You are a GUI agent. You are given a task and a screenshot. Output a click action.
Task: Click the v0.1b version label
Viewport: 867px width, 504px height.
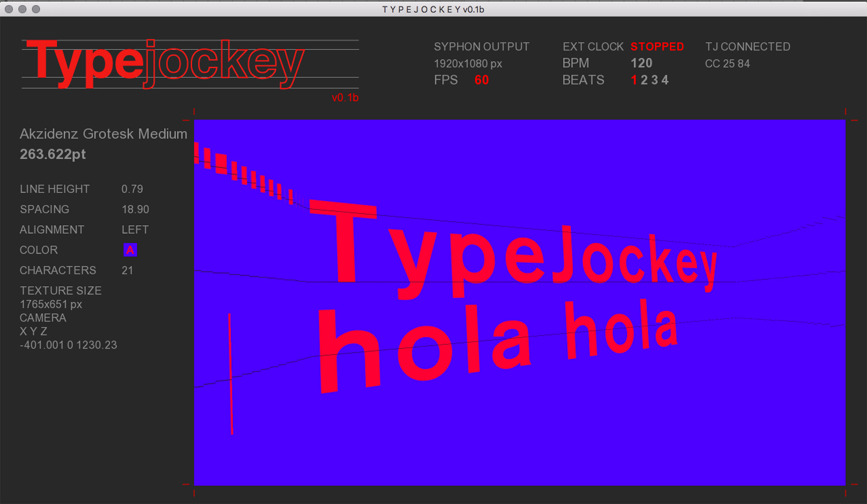pos(345,98)
